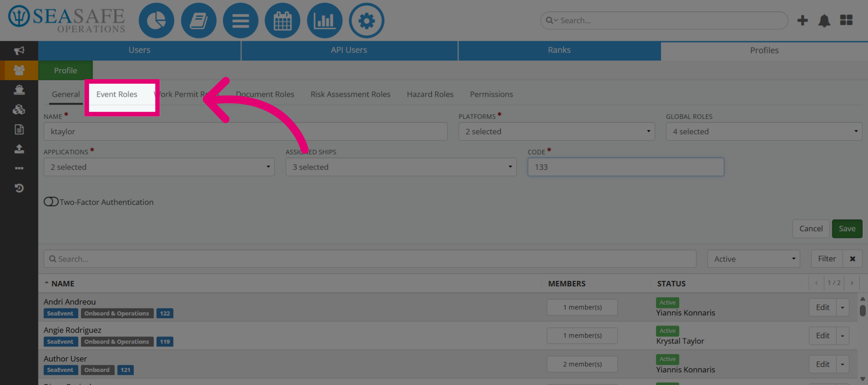Image resolution: width=868 pixels, height=385 pixels.
Task: Open search options dropdown in top search
Action: coord(552,20)
